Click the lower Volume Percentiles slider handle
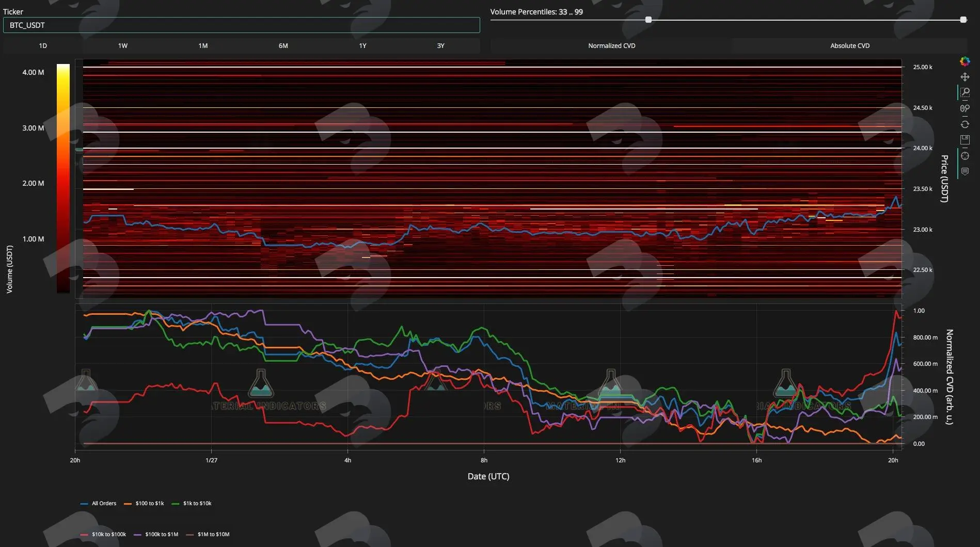This screenshot has height=547, width=980. coord(649,20)
